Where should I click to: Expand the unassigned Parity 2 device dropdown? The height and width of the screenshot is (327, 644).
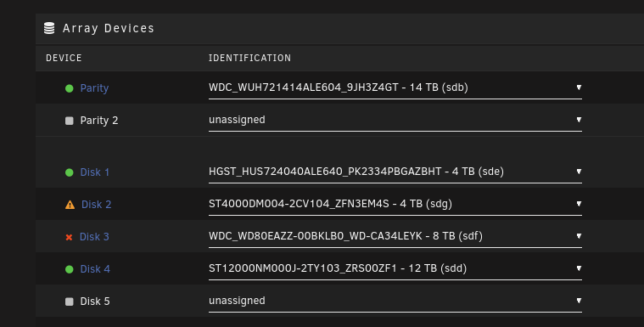(395, 120)
